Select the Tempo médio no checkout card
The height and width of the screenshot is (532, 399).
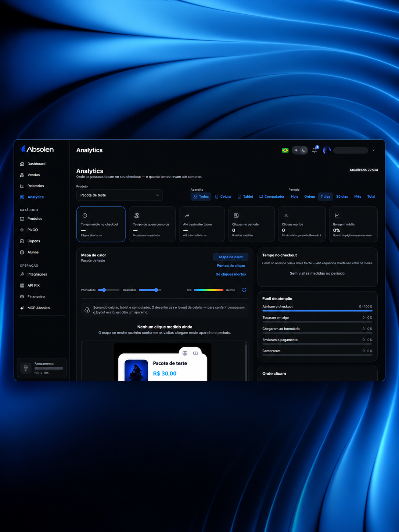[x=101, y=224]
